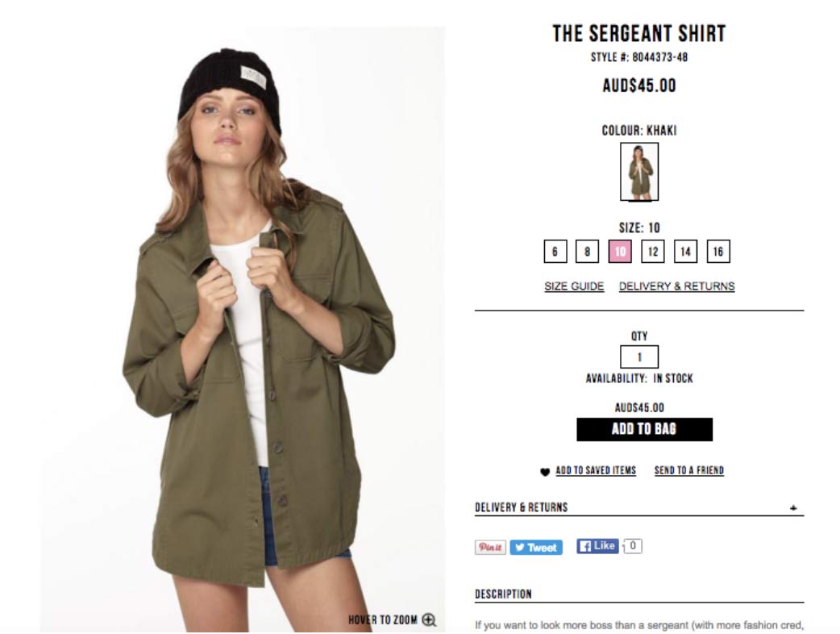Click the Send to a Friend link

point(689,470)
